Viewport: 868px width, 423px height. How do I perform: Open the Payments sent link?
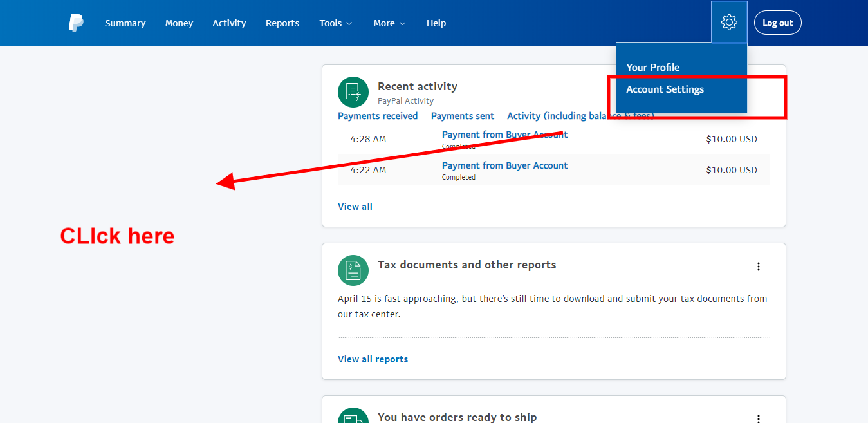tap(463, 116)
